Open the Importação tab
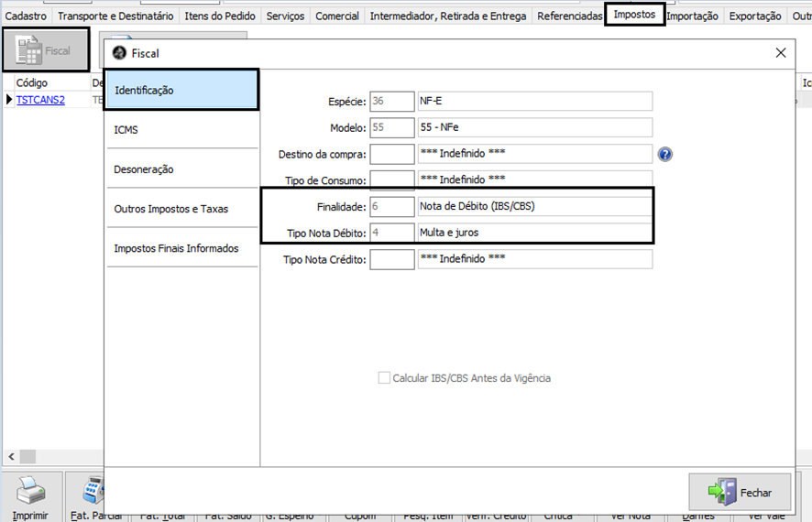This screenshot has width=812, height=522. (x=692, y=16)
